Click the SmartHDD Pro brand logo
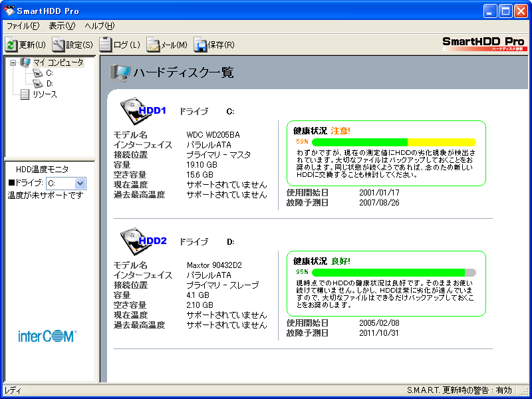The width and height of the screenshot is (532, 399). click(485, 44)
